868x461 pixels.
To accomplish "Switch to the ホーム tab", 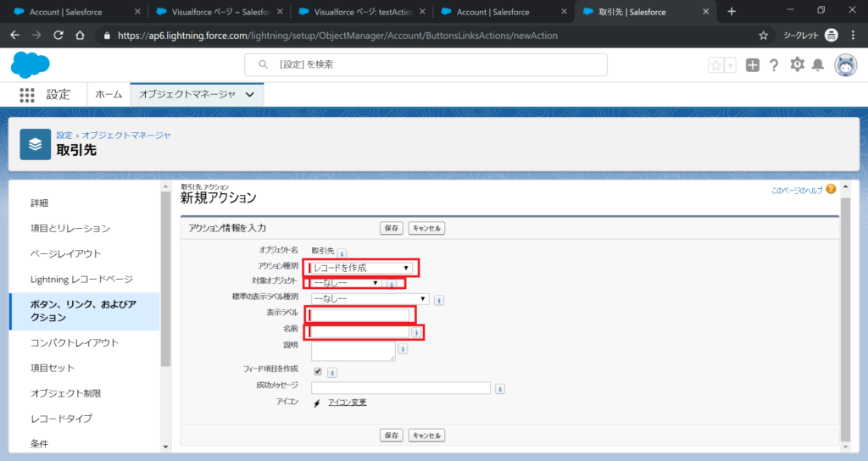I will tap(108, 95).
